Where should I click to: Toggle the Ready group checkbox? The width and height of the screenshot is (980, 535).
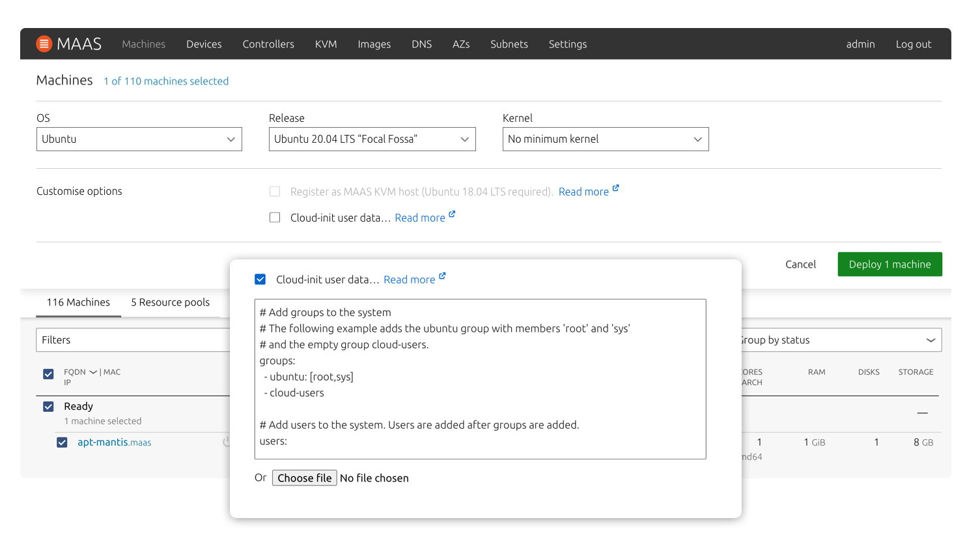[x=48, y=407]
